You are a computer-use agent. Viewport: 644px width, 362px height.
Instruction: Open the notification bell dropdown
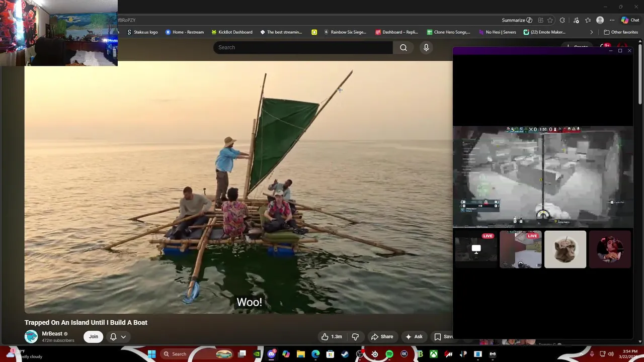pyautogui.click(x=118, y=337)
